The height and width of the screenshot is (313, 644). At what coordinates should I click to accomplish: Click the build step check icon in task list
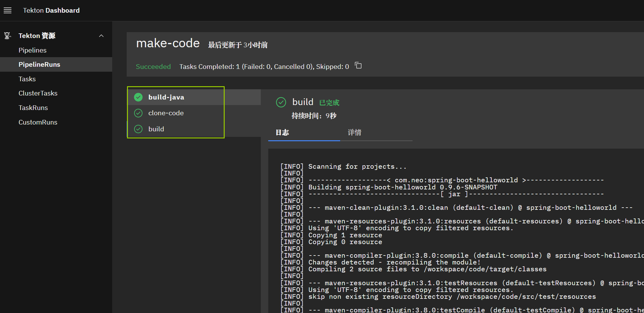138,129
